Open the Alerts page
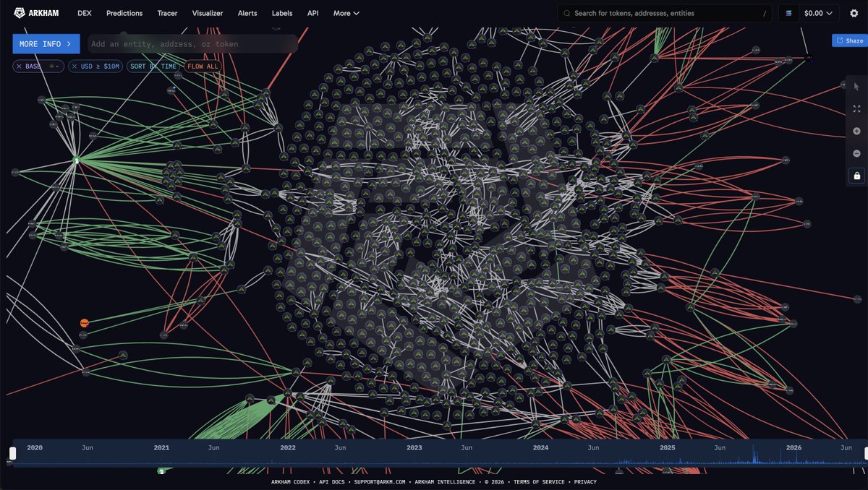868x490 pixels. click(247, 13)
